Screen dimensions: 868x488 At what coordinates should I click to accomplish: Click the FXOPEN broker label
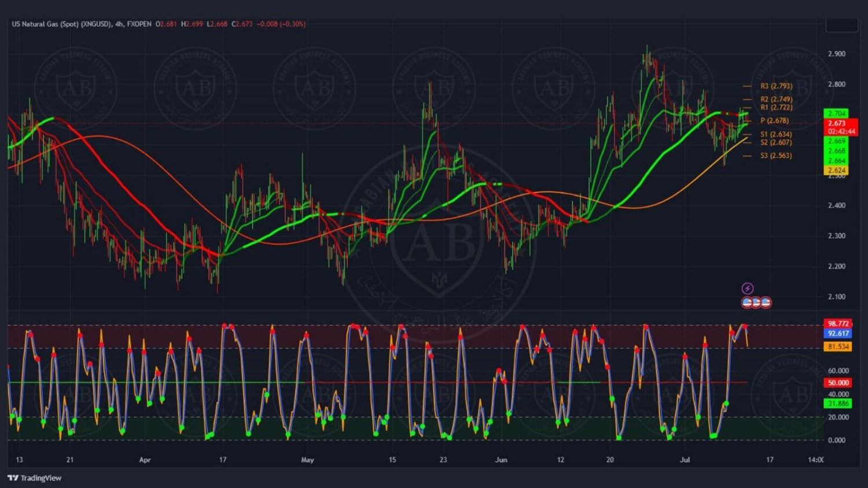[139, 24]
